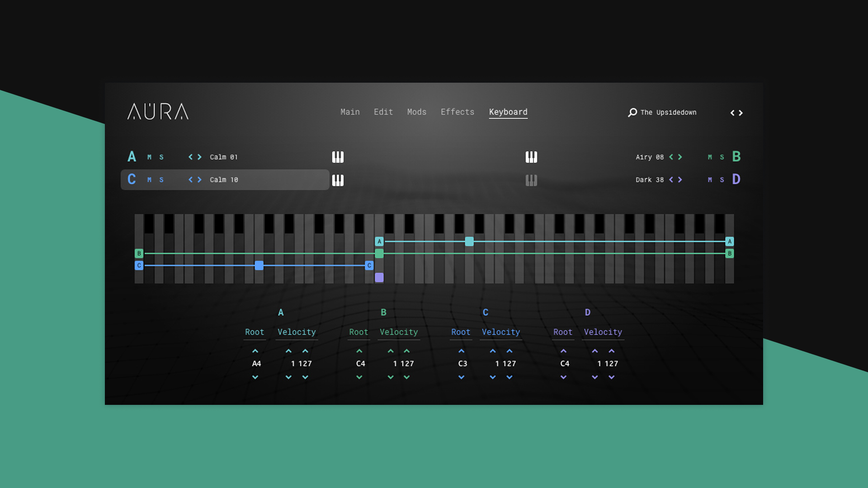Image resolution: width=868 pixels, height=488 pixels.
Task: Decrease layer D Velocity value 127
Action: coord(612,377)
